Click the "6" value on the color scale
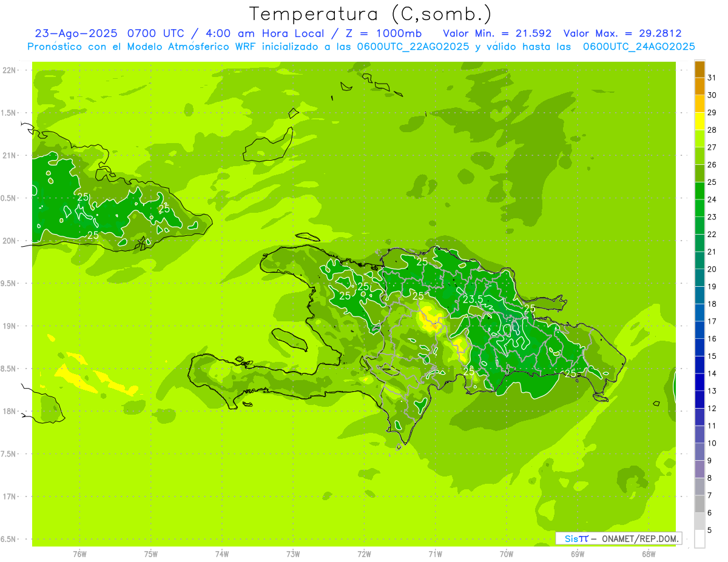 click(x=710, y=513)
